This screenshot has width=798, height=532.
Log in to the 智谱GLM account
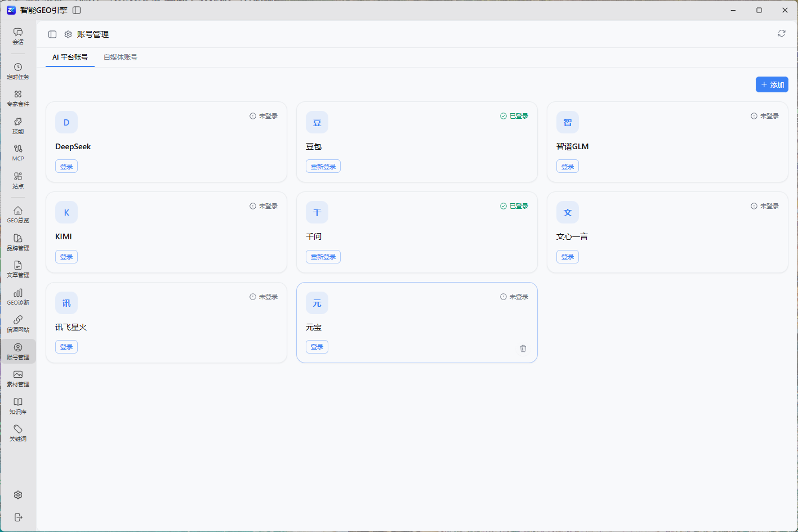click(x=568, y=167)
